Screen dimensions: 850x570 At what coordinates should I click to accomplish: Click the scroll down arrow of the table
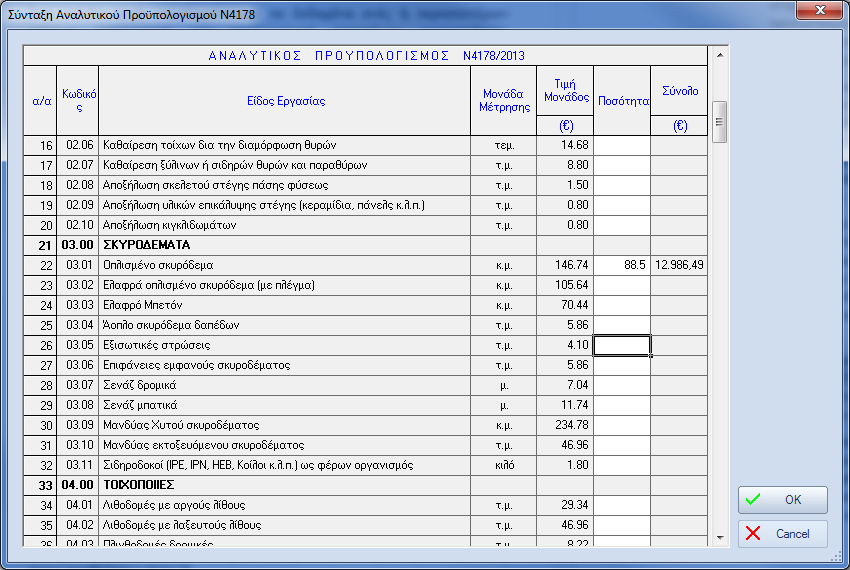tap(719, 537)
